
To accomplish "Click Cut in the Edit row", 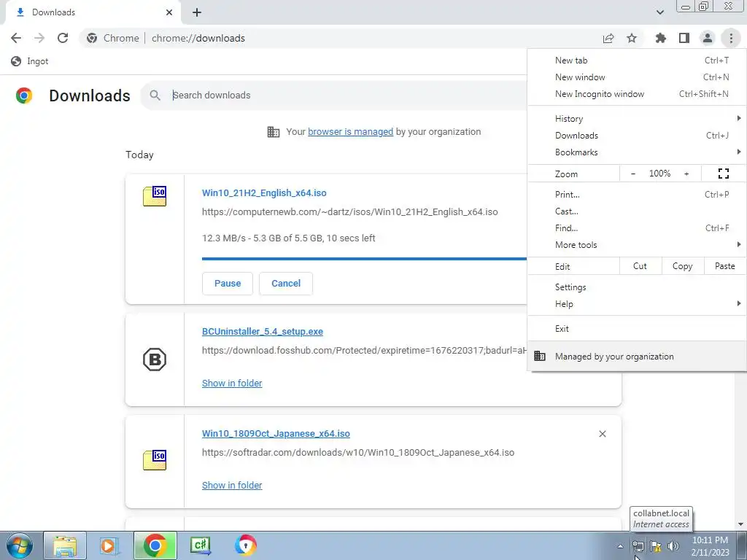I will pos(640,266).
